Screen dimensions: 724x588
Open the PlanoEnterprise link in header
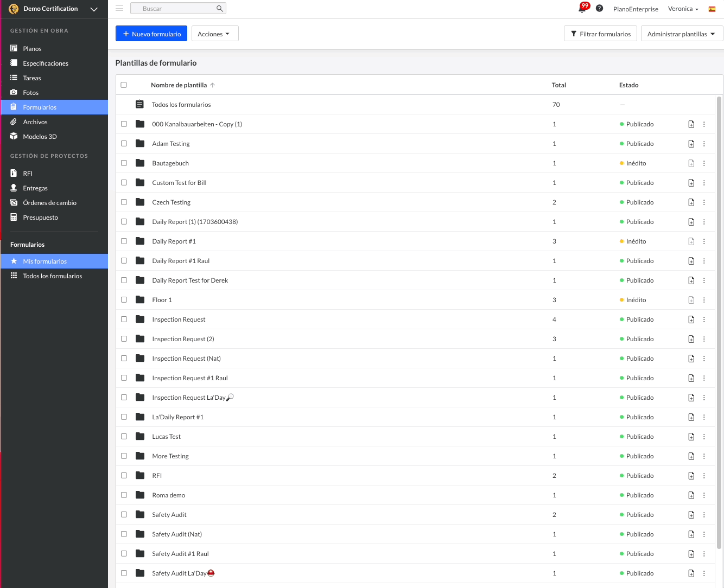point(636,9)
